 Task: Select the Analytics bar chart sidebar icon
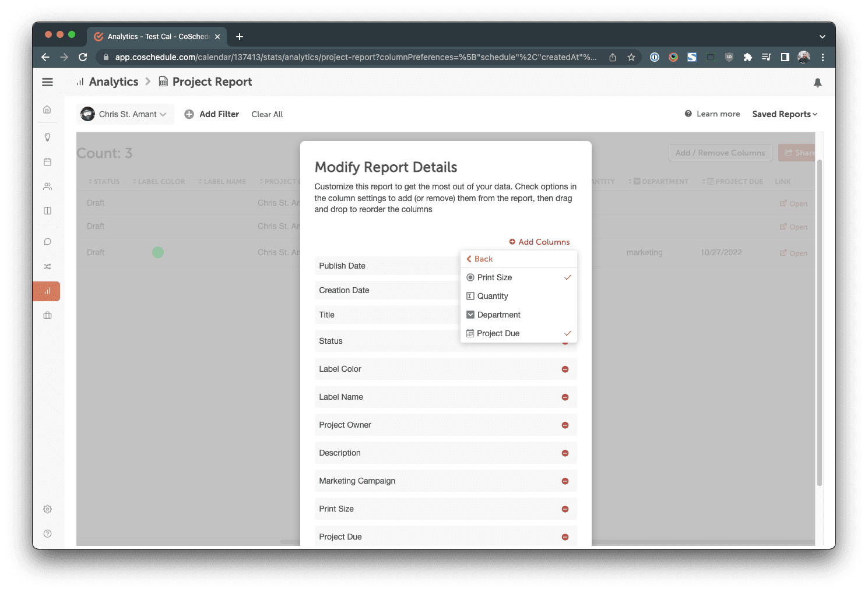point(47,291)
